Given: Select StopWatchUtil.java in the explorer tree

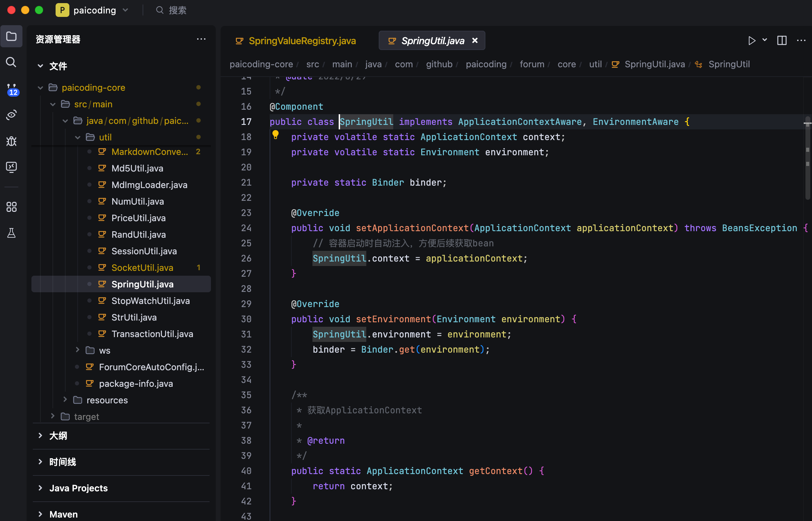Looking at the screenshot, I should coord(150,301).
